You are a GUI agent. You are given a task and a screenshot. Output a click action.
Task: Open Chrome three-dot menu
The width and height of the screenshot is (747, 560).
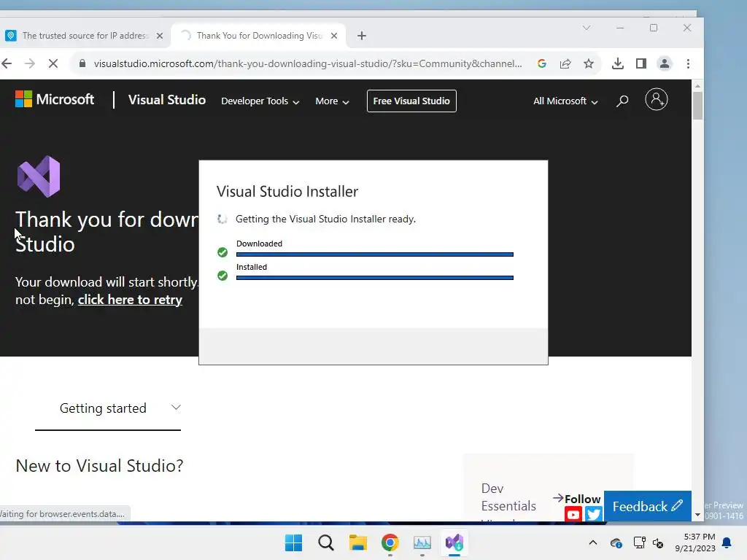(x=688, y=63)
